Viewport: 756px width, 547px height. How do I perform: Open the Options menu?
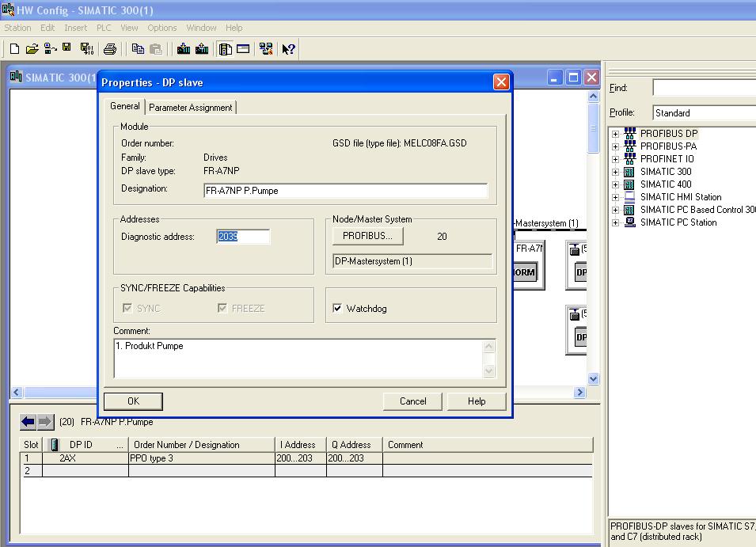pos(162,28)
